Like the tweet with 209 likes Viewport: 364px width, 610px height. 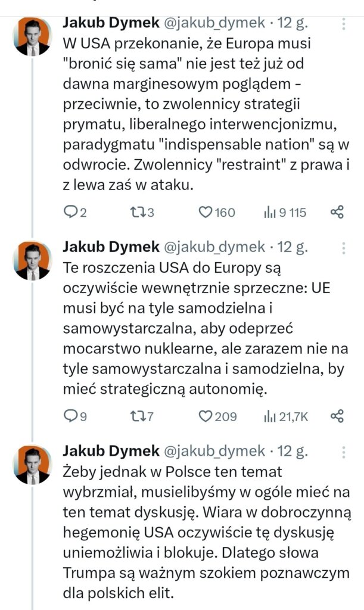[x=206, y=416]
